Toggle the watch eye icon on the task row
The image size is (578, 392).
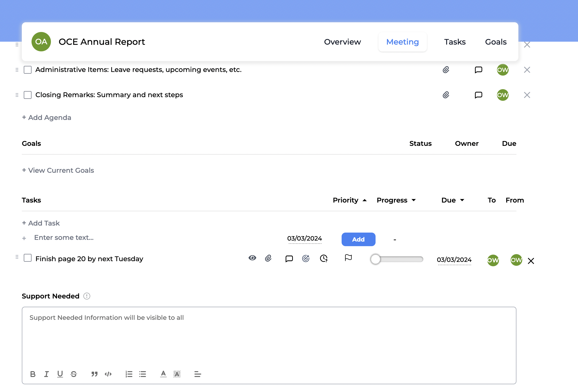[252, 258]
